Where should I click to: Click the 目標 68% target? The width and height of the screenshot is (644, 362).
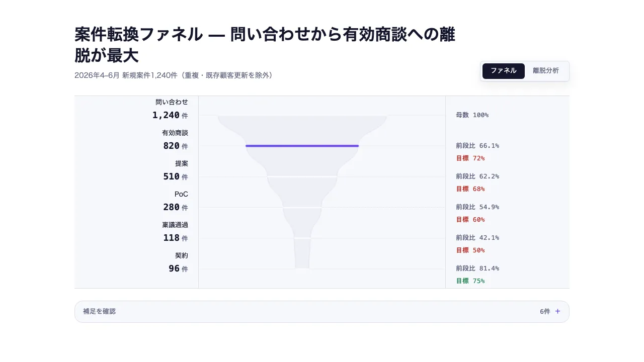[x=470, y=189]
